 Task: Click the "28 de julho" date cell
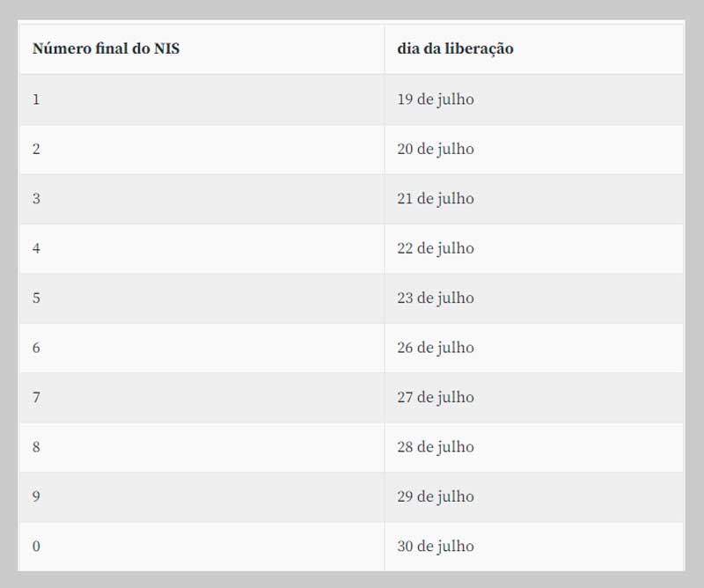coord(436,447)
